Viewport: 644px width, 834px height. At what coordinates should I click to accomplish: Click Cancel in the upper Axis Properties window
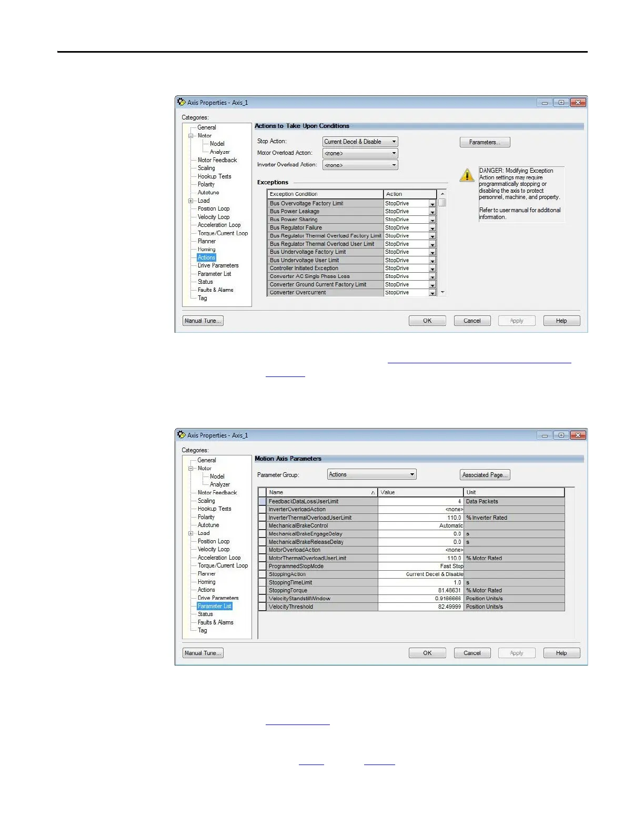coord(472,321)
